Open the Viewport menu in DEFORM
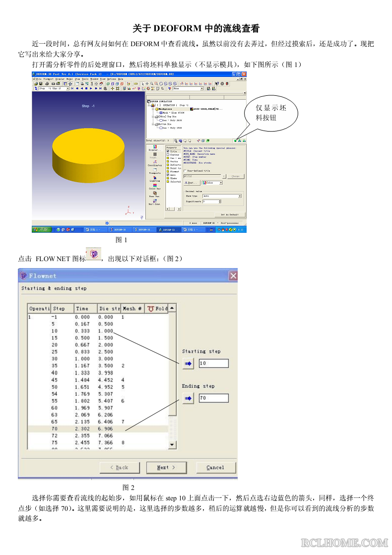392x555 pixels. (48, 79)
